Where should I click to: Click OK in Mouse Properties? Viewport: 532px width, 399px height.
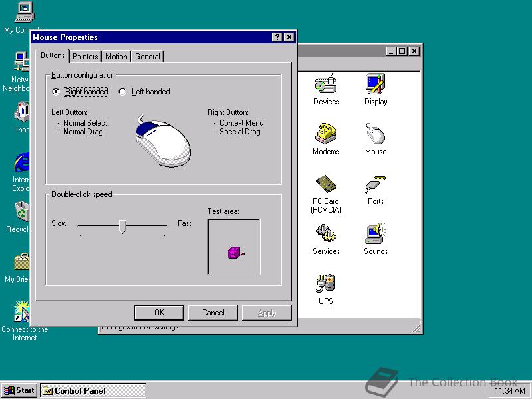tap(159, 313)
